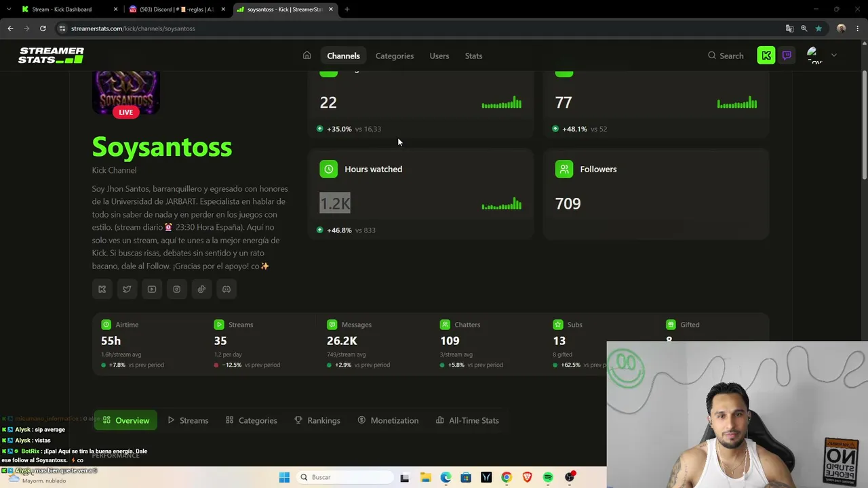This screenshot has width=868, height=488.
Task: Go to the Categories nav item in header
Action: pos(395,56)
